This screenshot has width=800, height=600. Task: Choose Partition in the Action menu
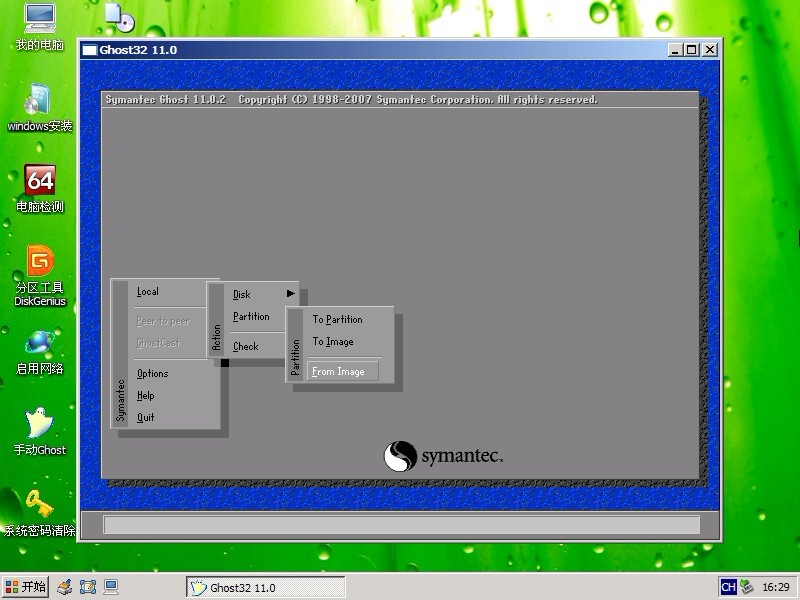point(251,317)
